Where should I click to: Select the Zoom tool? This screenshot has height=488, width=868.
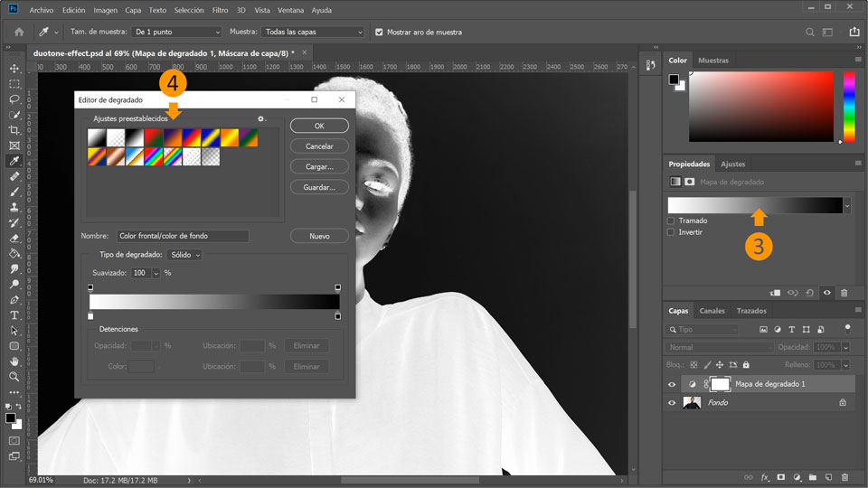click(14, 377)
